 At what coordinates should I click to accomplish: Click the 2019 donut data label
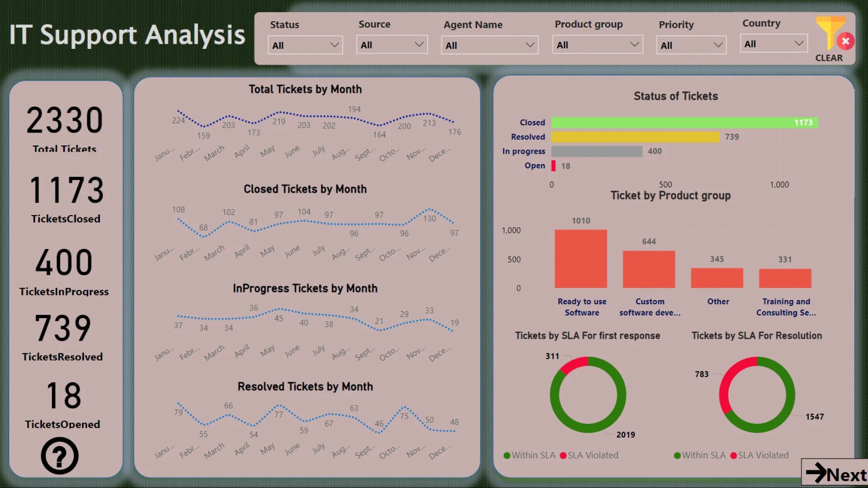[x=626, y=435]
